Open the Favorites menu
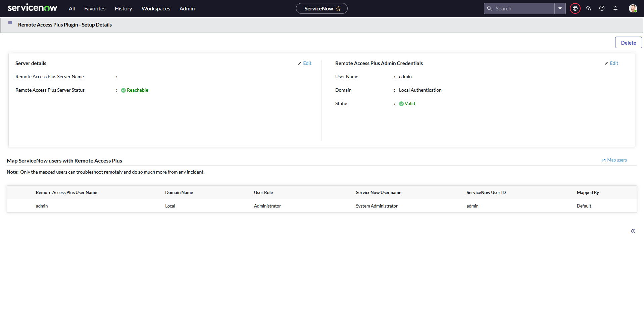The width and height of the screenshot is (644, 317). pyautogui.click(x=95, y=8)
